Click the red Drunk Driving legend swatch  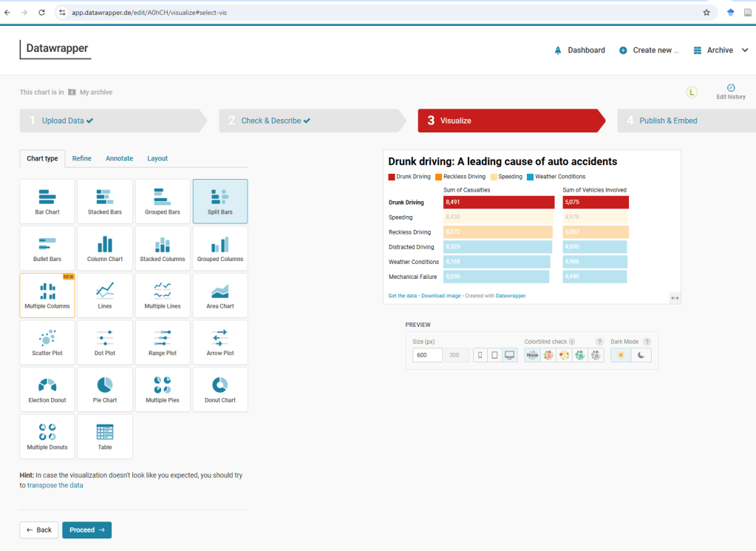[x=392, y=177]
